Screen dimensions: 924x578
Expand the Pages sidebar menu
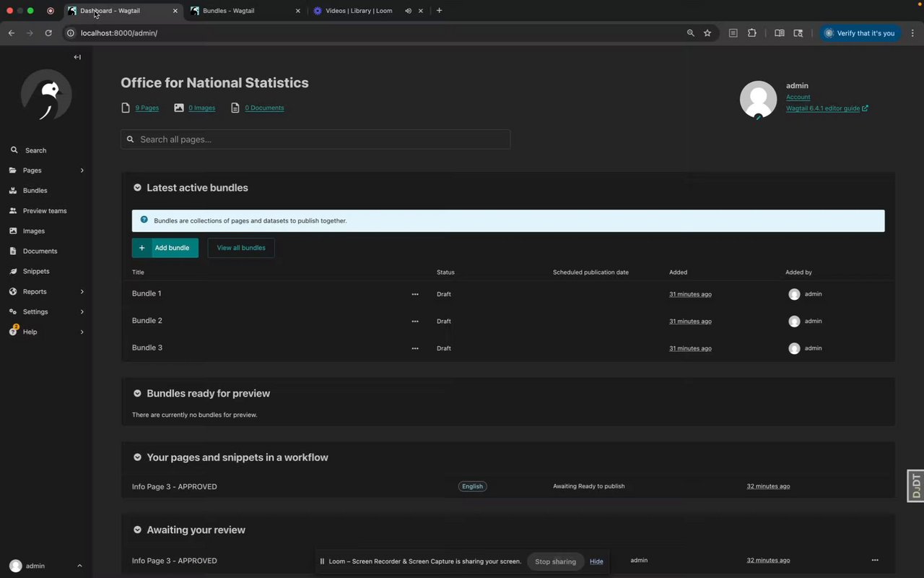[46, 171]
